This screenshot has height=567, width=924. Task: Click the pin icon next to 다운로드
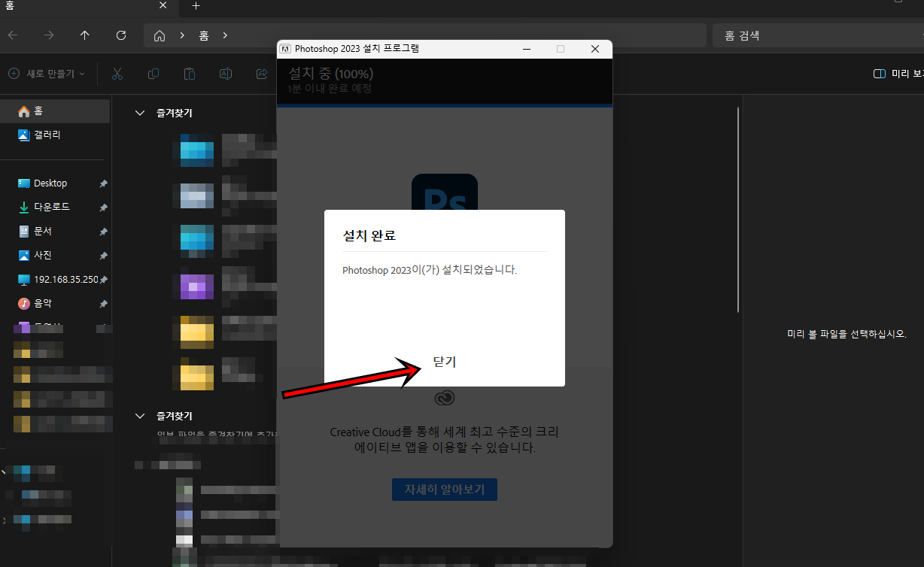103,208
